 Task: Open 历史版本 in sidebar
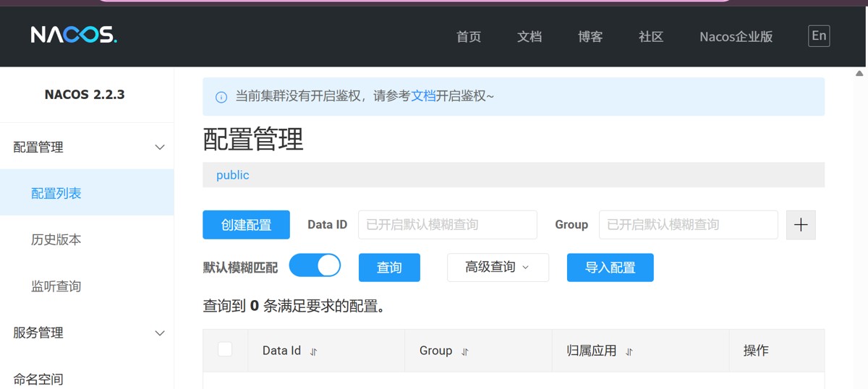click(x=56, y=240)
